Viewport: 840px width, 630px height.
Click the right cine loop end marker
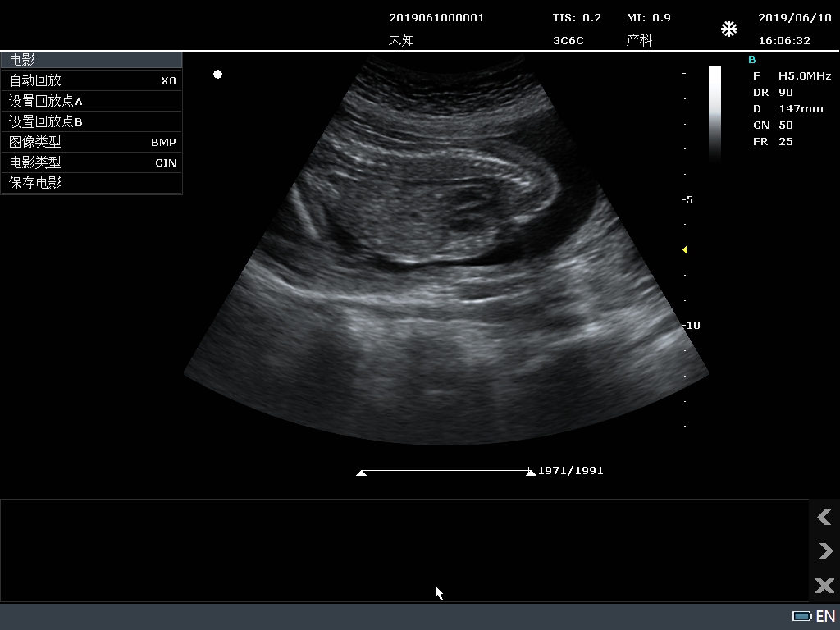pyautogui.click(x=531, y=472)
